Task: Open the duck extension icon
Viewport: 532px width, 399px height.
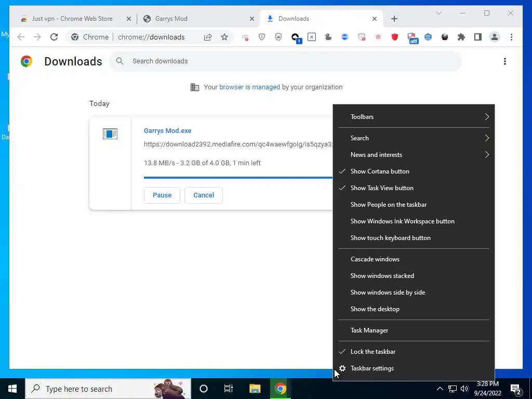Action: click(328, 37)
